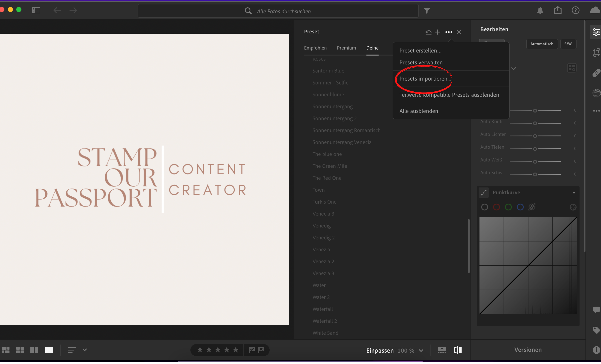The width and height of the screenshot is (601, 364).
Task: Adjust the Auto Tiefen slider handle
Action: (535, 149)
